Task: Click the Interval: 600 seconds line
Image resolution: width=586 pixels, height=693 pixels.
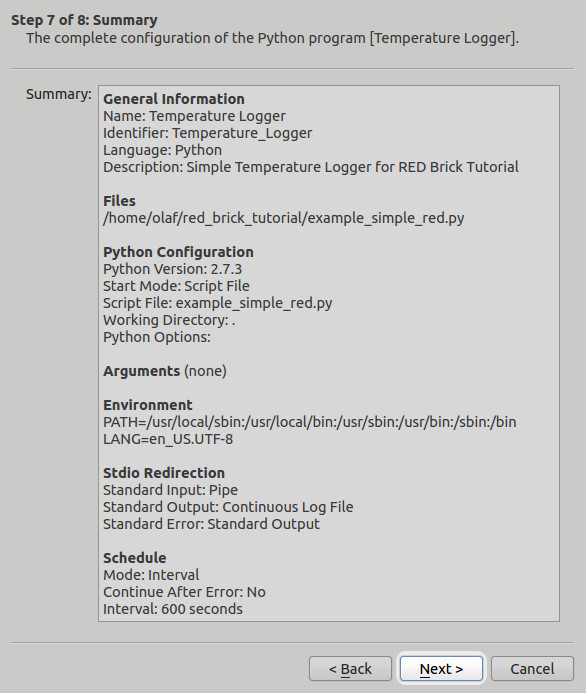Action: pos(173,609)
